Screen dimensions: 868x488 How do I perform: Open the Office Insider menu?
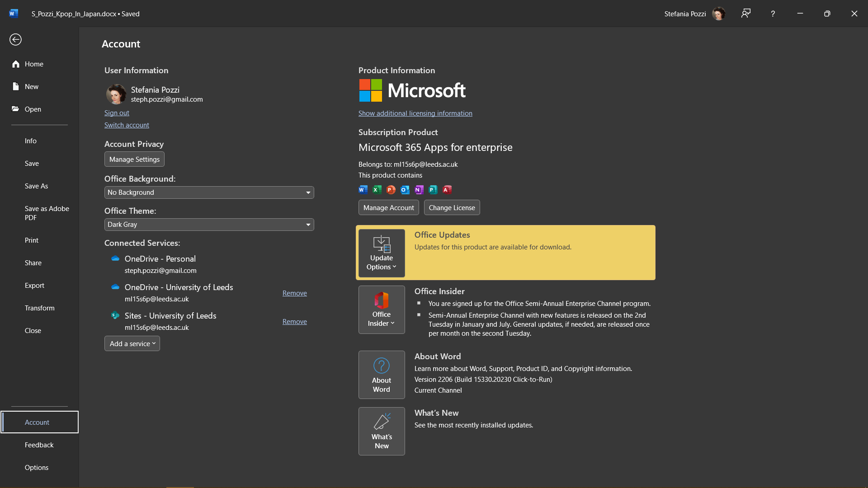click(x=382, y=310)
